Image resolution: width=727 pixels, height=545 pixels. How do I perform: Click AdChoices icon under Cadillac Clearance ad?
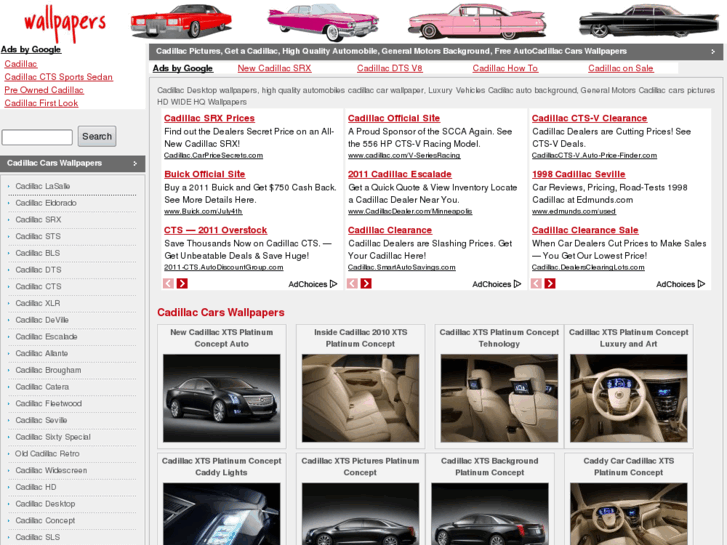[517, 284]
